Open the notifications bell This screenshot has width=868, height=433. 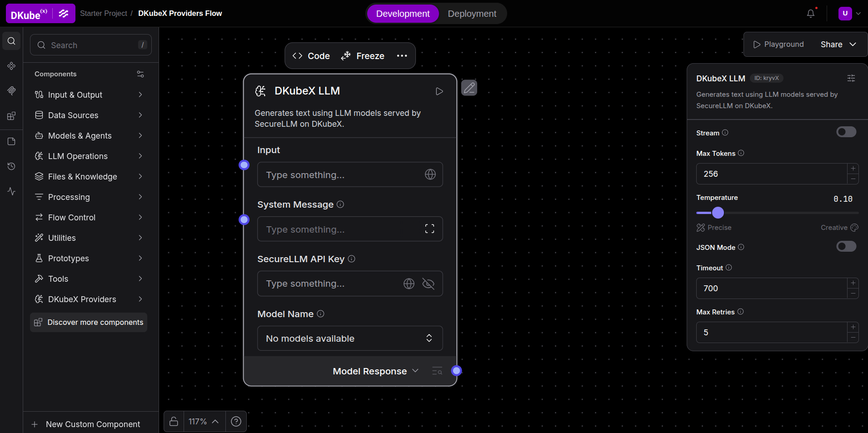tap(811, 14)
